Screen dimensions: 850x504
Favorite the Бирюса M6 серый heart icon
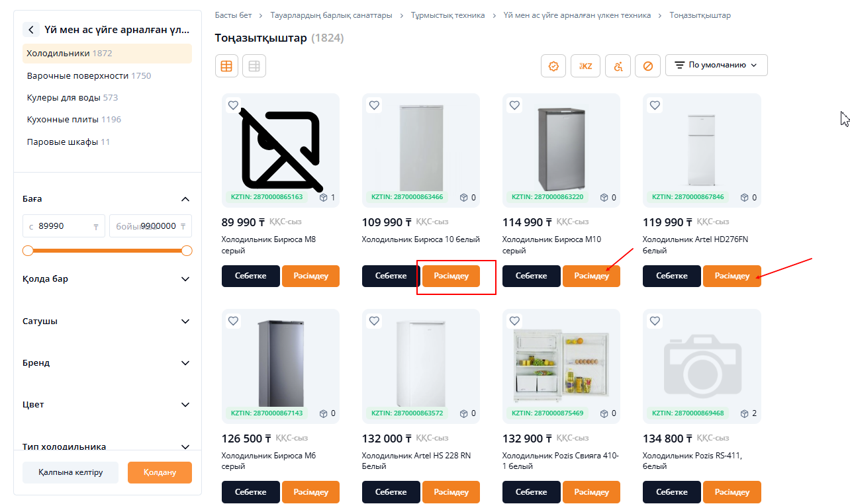[x=233, y=321]
